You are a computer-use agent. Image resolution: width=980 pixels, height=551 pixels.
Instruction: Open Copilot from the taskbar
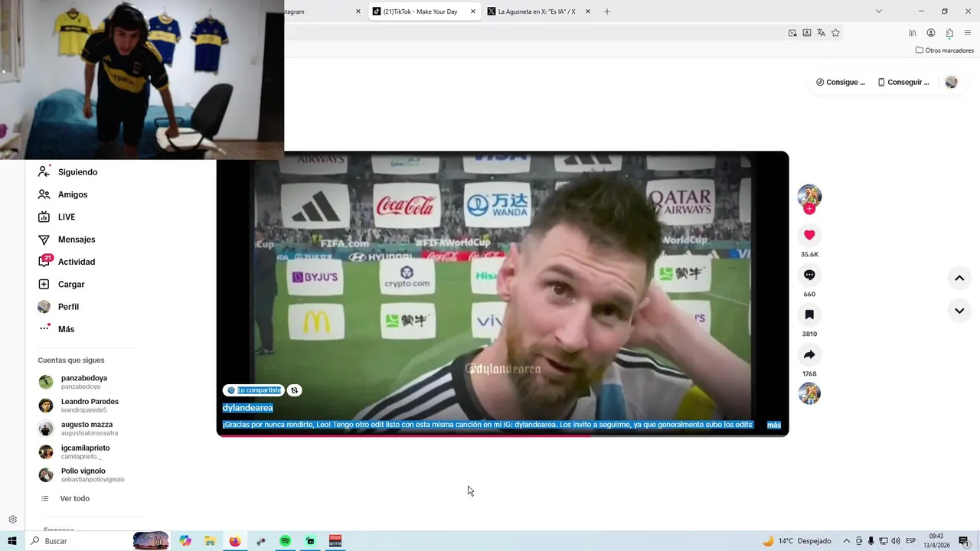click(185, 541)
